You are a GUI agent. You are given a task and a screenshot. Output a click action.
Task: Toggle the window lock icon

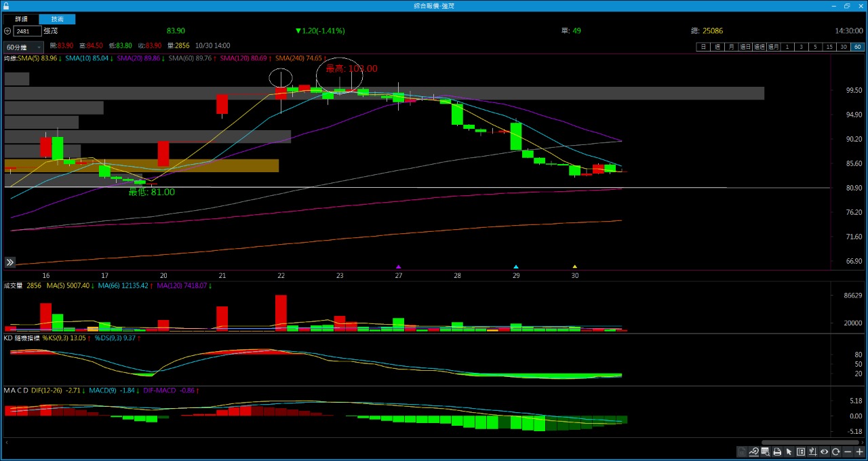(x=6, y=6)
